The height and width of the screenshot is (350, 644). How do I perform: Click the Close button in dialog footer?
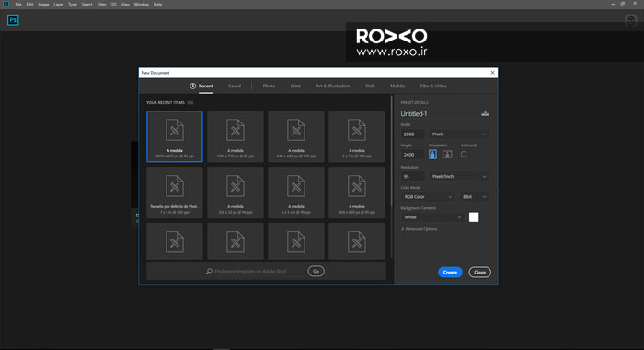point(479,273)
